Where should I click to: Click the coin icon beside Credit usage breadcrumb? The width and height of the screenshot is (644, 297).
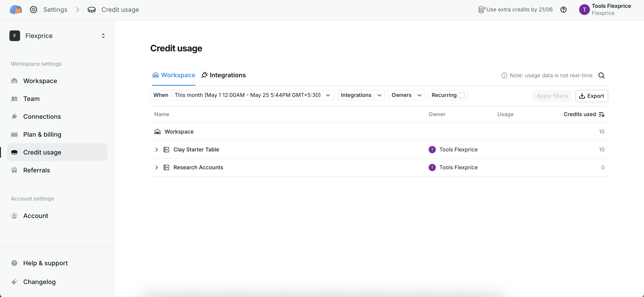tap(91, 9)
